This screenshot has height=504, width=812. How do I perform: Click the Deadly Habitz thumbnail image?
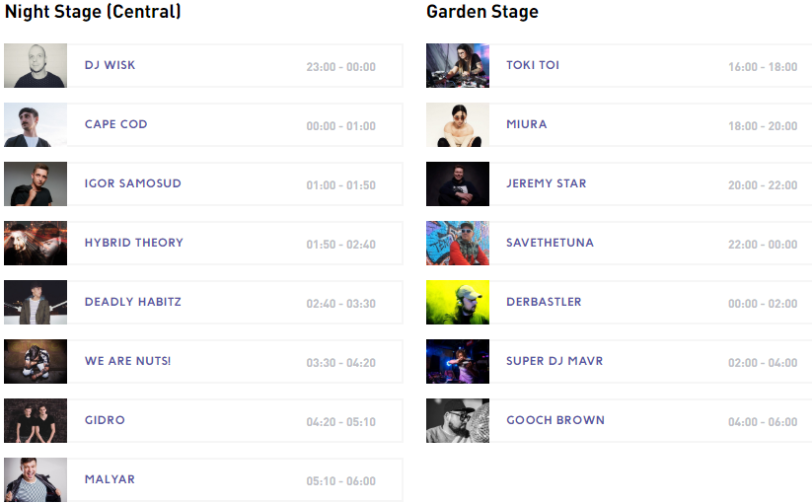point(36,303)
